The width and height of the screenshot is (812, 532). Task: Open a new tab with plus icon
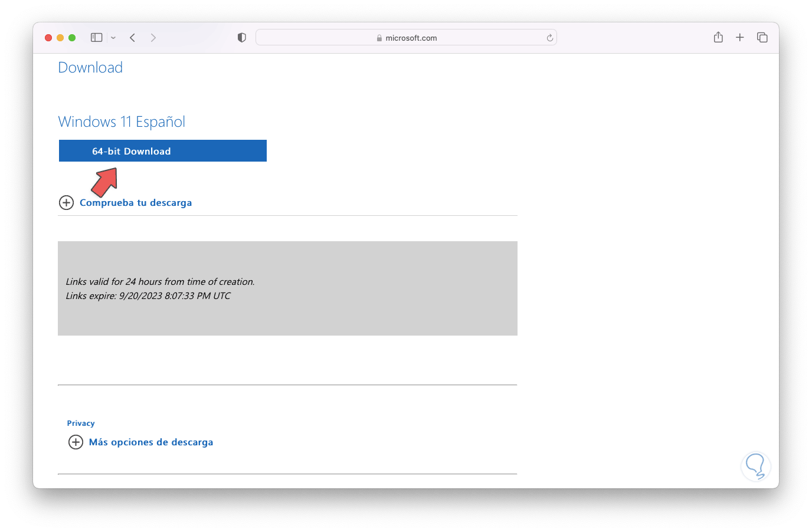pyautogui.click(x=740, y=38)
